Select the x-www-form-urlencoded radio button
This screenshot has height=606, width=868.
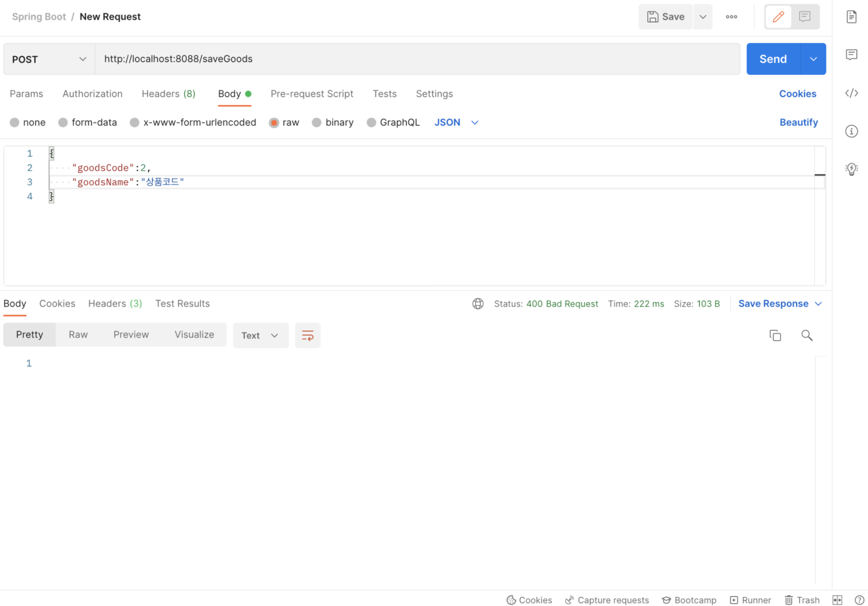point(135,122)
